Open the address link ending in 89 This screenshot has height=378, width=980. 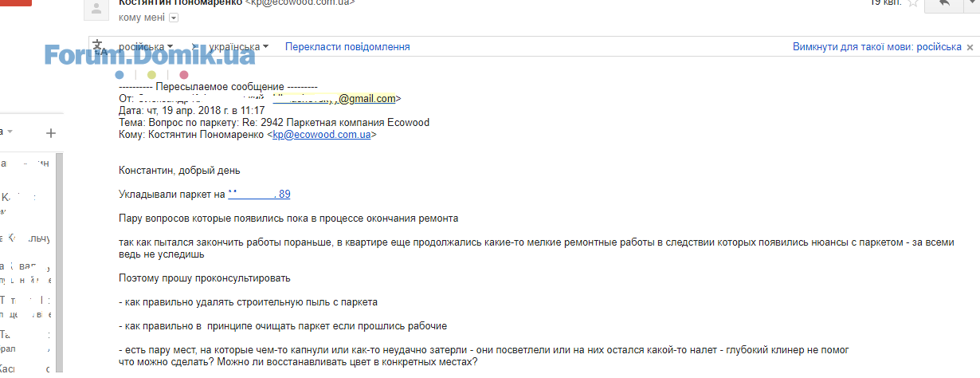[x=259, y=194]
